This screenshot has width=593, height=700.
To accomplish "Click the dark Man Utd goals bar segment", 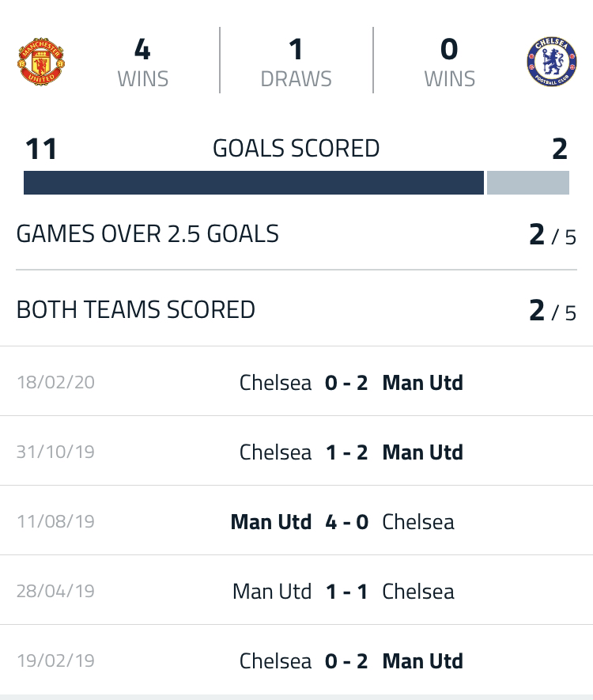I will [x=254, y=183].
